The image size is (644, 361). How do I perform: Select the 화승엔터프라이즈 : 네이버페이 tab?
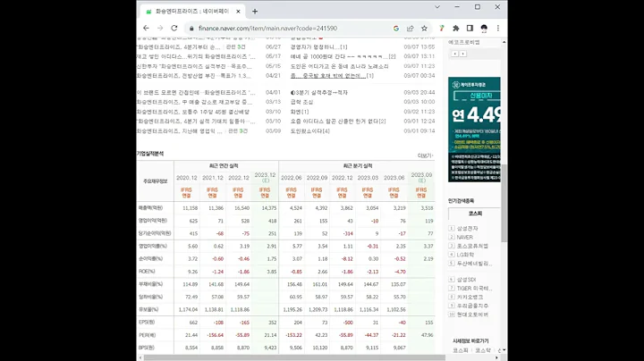tap(191, 12)
